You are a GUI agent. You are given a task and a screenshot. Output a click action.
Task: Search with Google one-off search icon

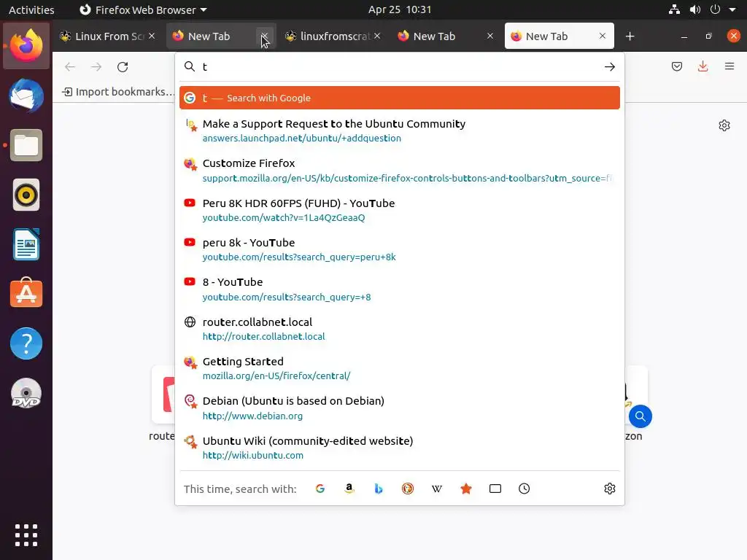(320, 489)
